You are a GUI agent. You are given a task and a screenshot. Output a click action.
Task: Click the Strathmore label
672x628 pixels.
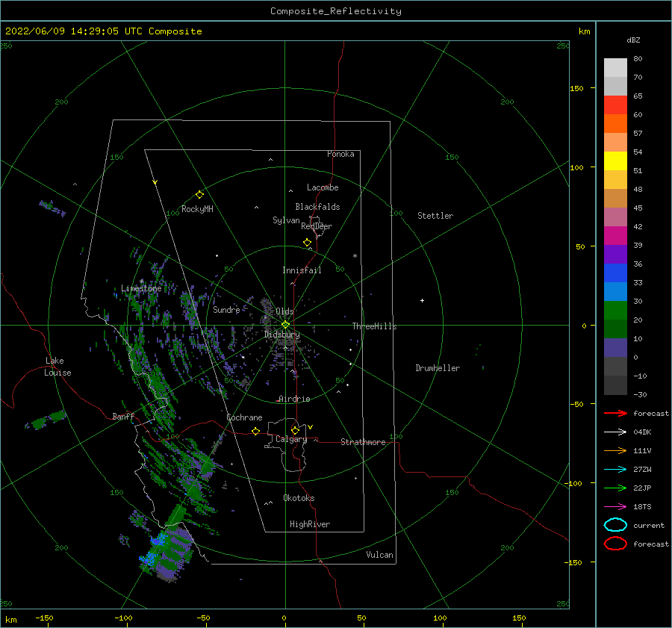pos(363,442)
